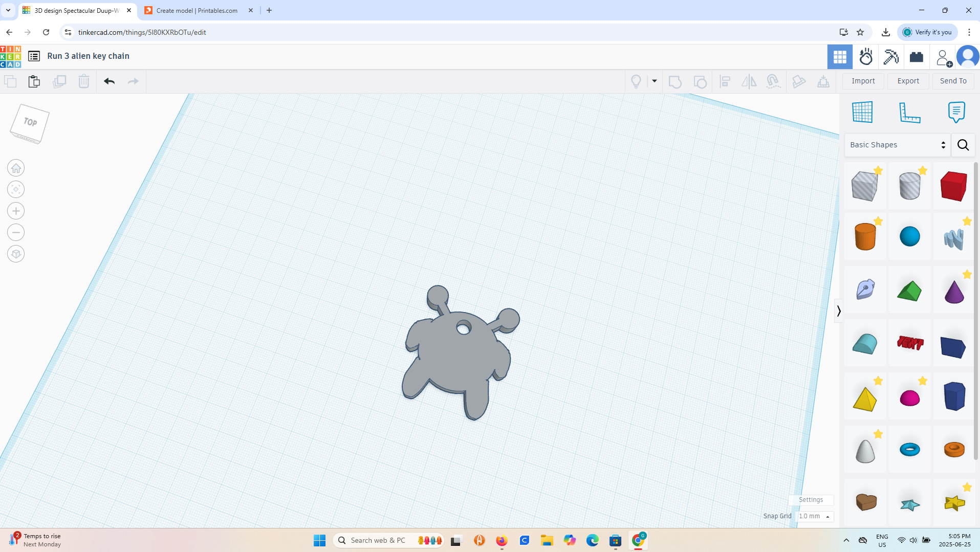Select the striped Cylinder hole shape
The width and height of the screenshot is (980, 552).
coord(909,186)
